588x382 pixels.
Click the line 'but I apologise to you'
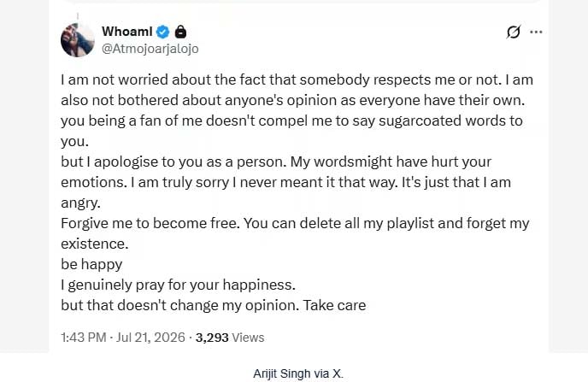[276, 162]
